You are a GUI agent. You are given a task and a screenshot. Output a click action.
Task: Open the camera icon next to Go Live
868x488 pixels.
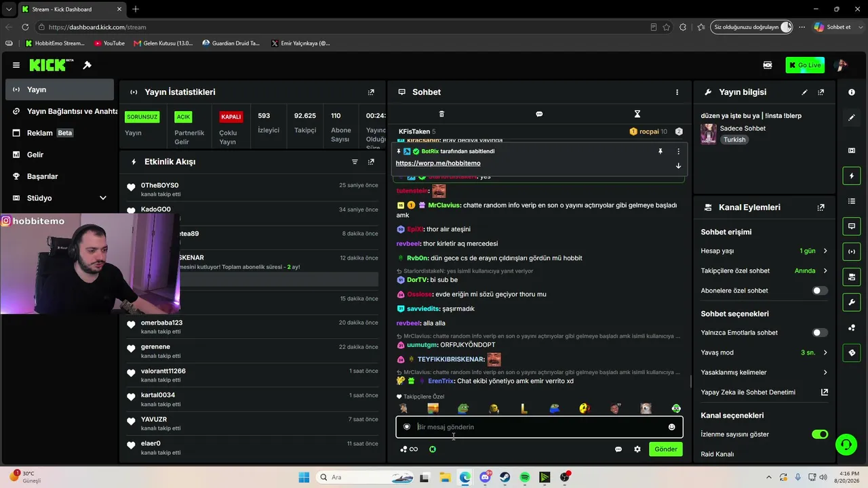[768, 65]
